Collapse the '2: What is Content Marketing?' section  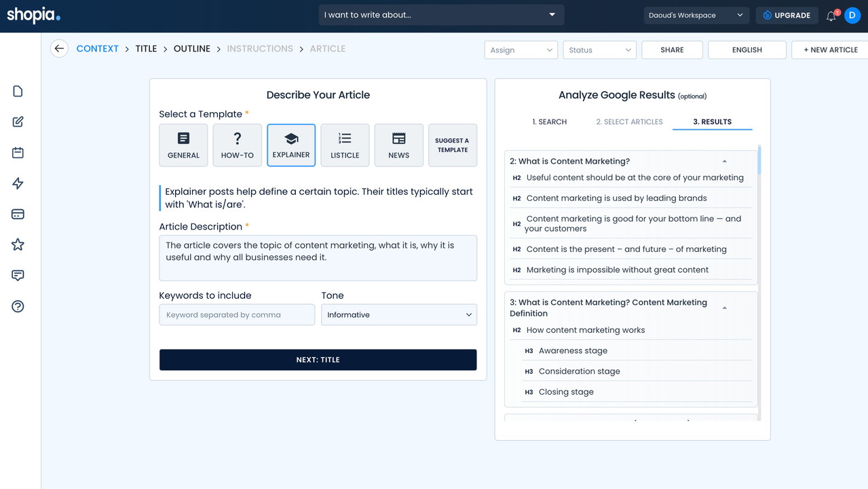pos(724,162)
